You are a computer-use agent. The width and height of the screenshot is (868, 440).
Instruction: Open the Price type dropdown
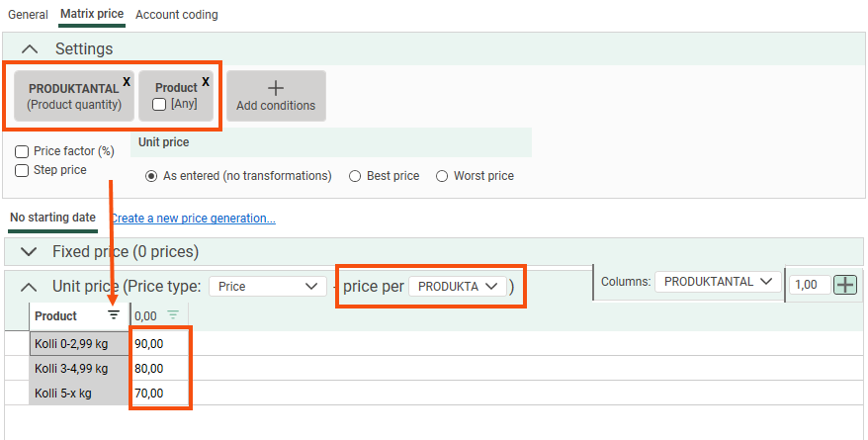(267, 286)
